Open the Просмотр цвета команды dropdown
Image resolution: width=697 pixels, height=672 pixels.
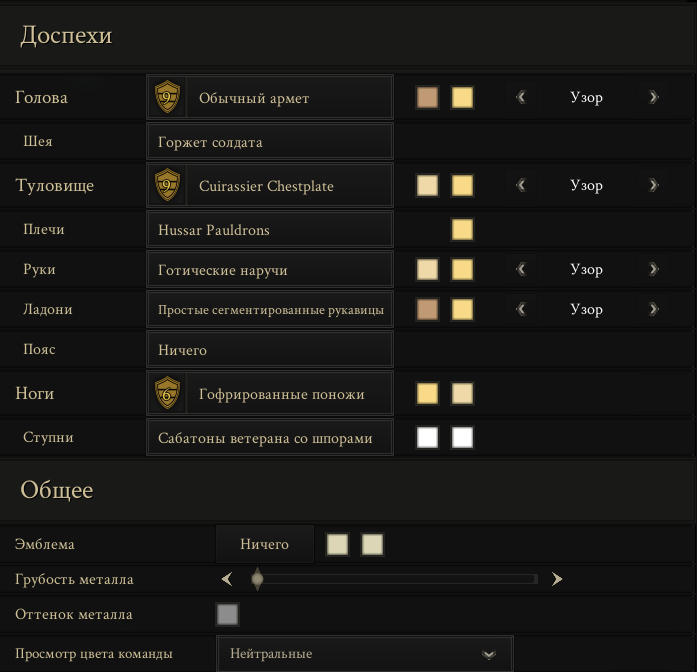coord(365,654)
